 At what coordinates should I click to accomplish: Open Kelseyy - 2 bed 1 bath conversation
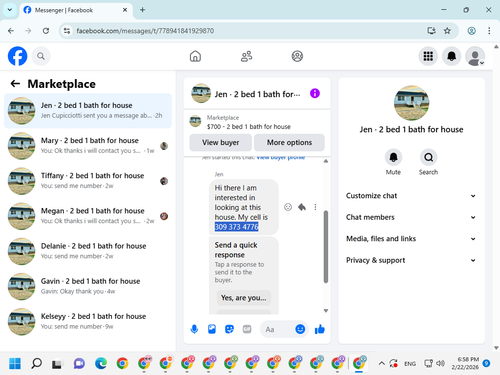(x=88, y=322)
